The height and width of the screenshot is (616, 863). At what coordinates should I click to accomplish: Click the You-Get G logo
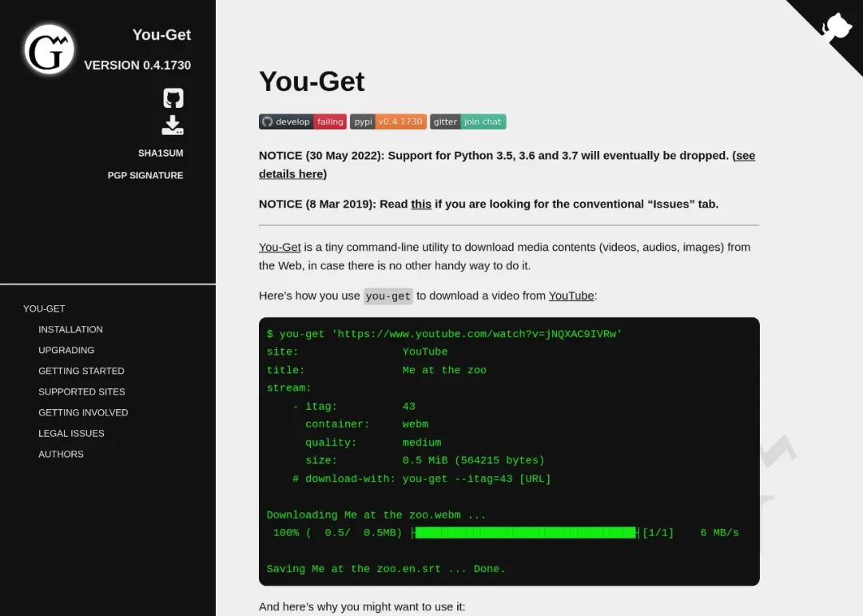[49, 50]
